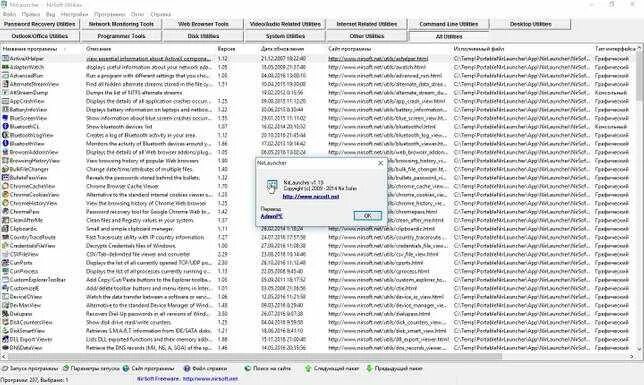644x385 pixels.
Task: Click the ChromeCacheView row icon
Action: (x=5, y=186)
